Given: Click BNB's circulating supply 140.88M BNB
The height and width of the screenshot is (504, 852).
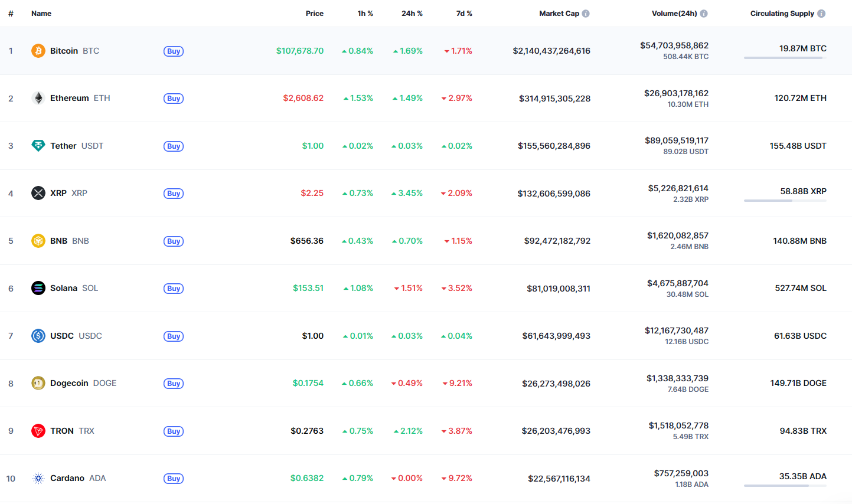Looking at the screenshot, I should click(x=800, y=241).
